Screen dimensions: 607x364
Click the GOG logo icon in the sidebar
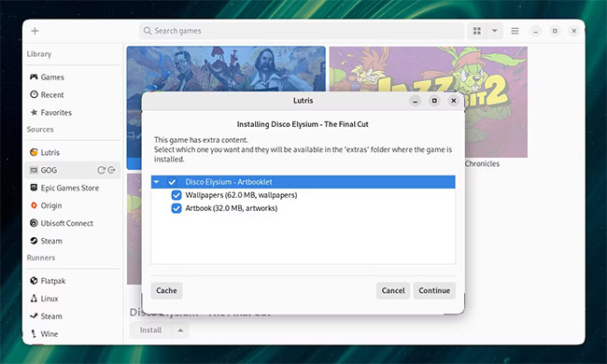pos(34,170)
